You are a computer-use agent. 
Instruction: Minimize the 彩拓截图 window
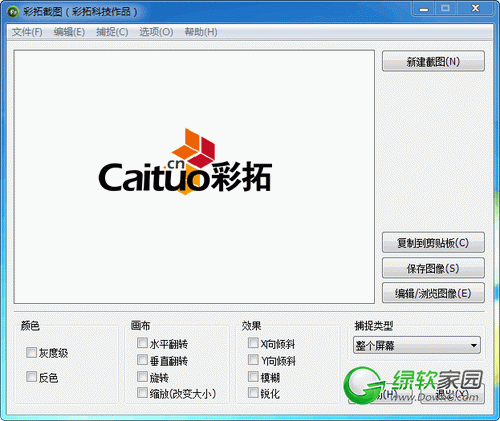424,9
